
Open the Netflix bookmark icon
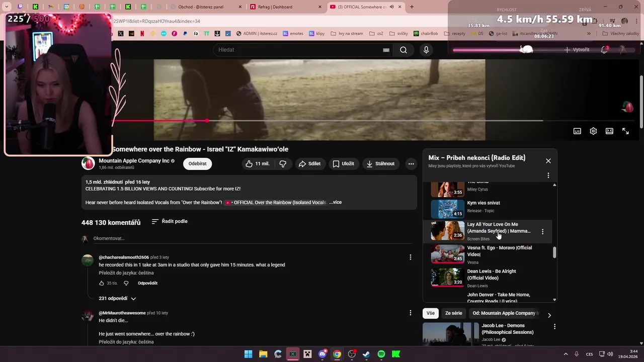pos(142,34)
